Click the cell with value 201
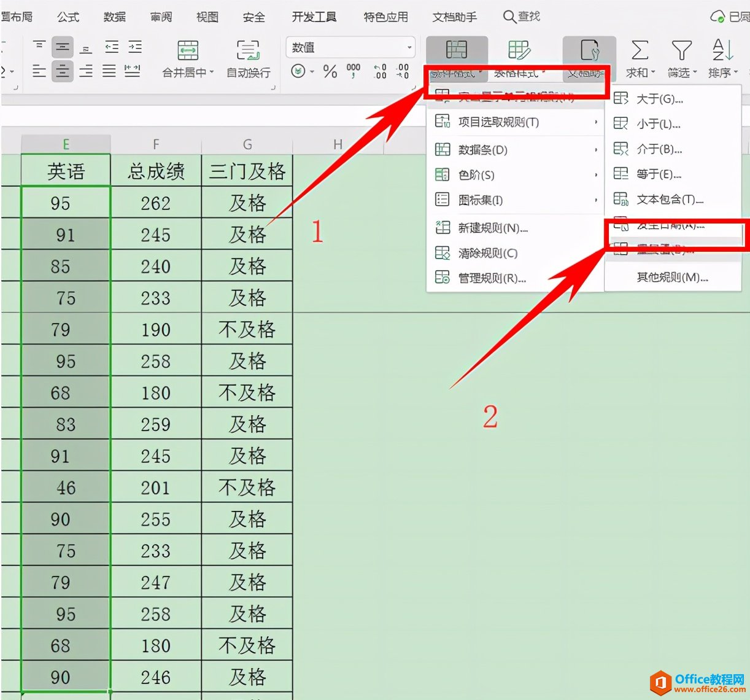This screenshot has width=750, height=700. point(156,488)
